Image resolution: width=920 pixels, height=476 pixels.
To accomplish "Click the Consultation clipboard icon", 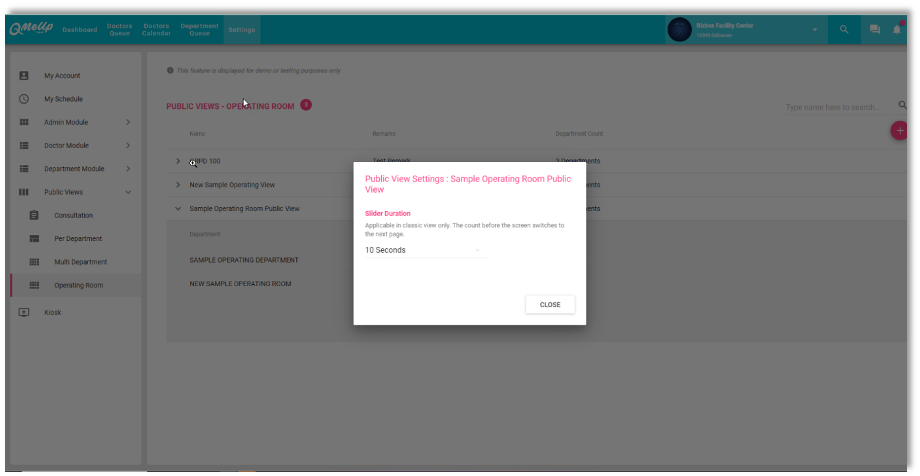I will click(34, 215).
